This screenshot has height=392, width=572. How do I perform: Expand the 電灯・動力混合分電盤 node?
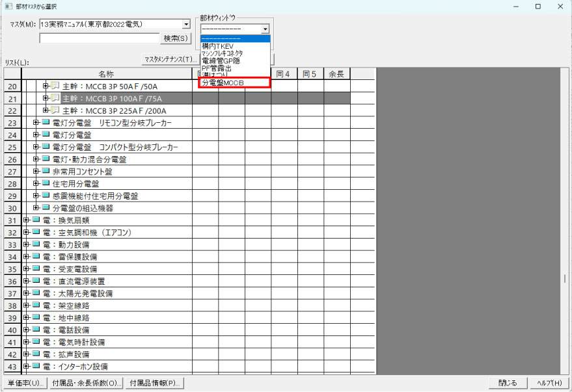tap(36, 159)
